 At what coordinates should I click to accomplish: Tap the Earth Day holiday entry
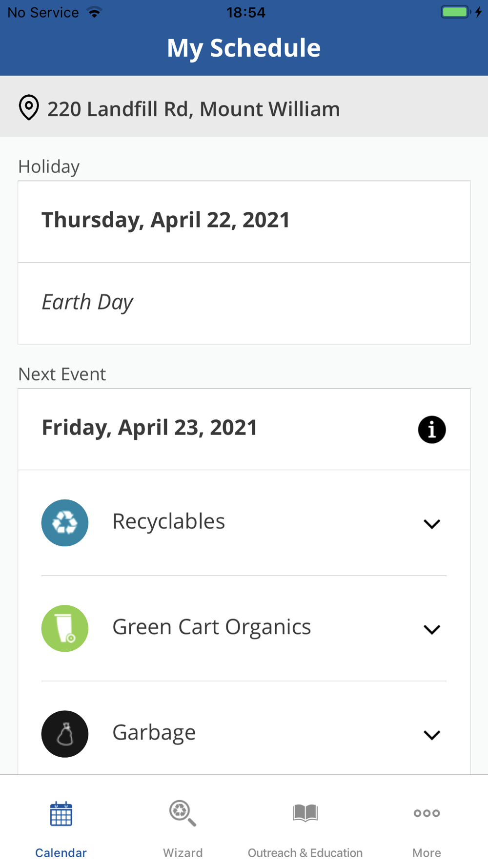click(88, 302)
